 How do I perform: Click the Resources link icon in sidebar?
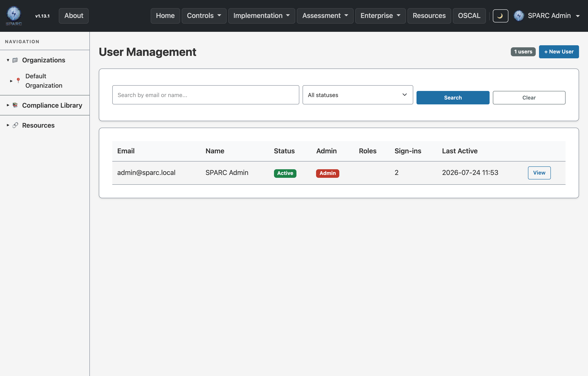tap(15, 125)
